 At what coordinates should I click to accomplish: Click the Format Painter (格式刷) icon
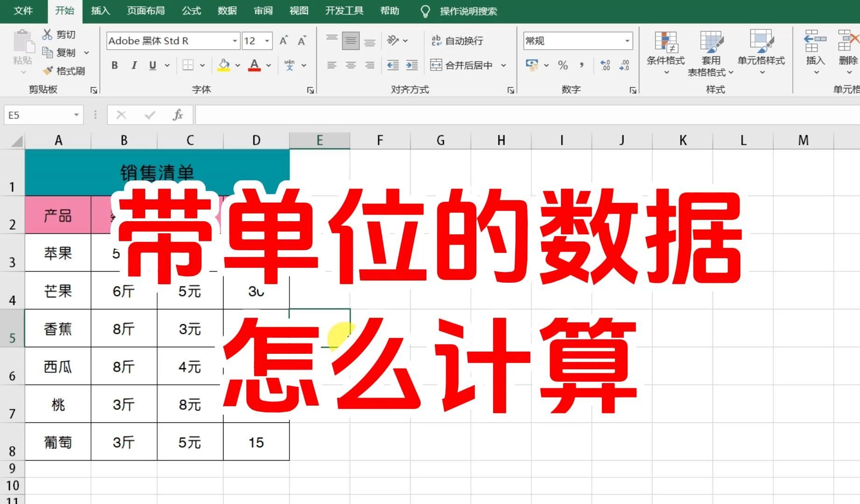(48, 71)
